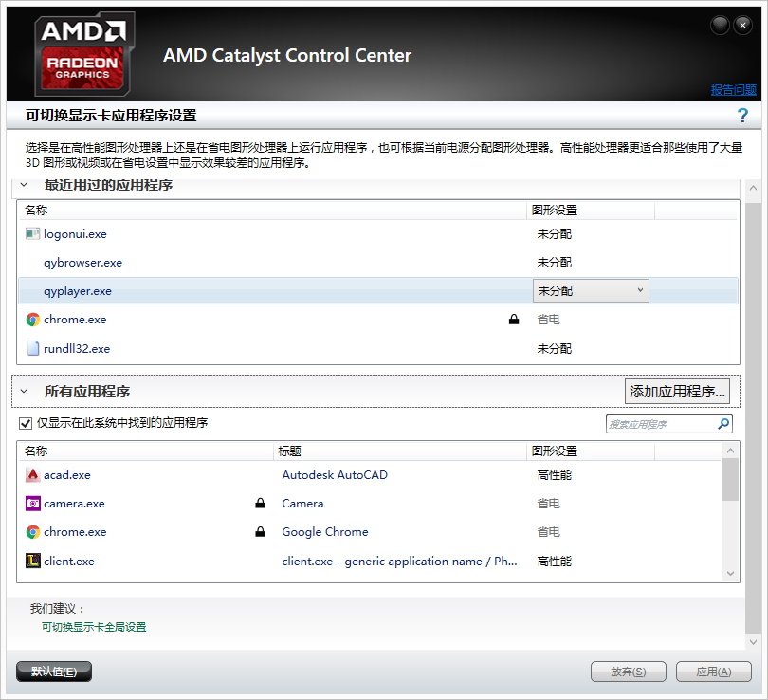Click lock icon on recent chrome.exe row

[x=513, y=320]
